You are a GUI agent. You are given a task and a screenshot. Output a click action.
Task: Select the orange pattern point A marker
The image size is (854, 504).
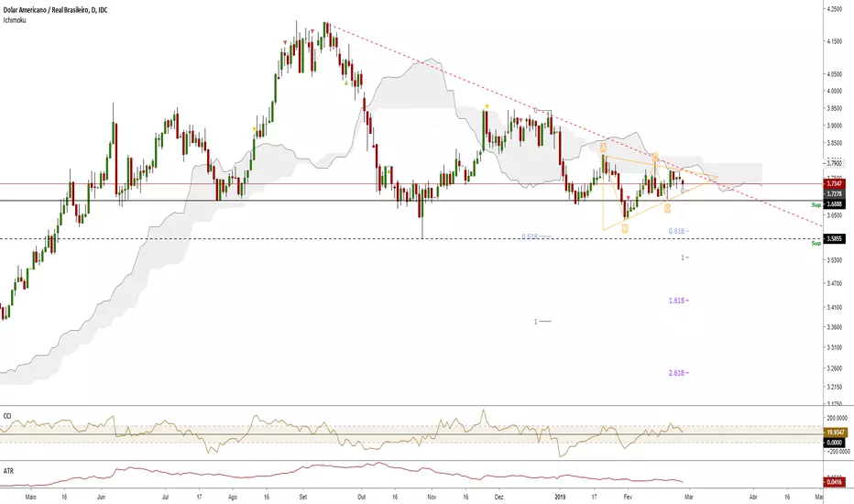604,148
